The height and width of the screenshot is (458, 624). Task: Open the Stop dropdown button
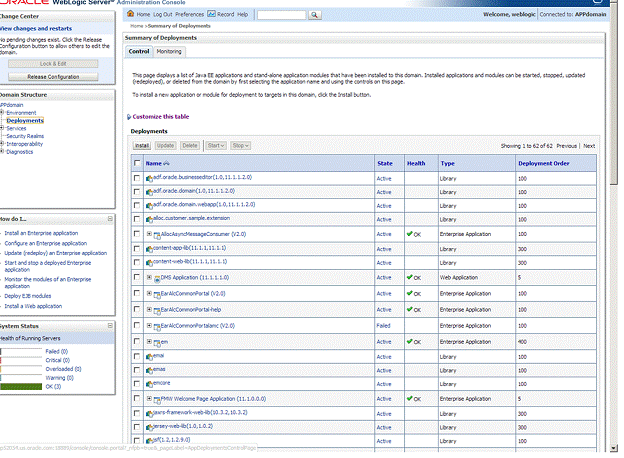240,146
